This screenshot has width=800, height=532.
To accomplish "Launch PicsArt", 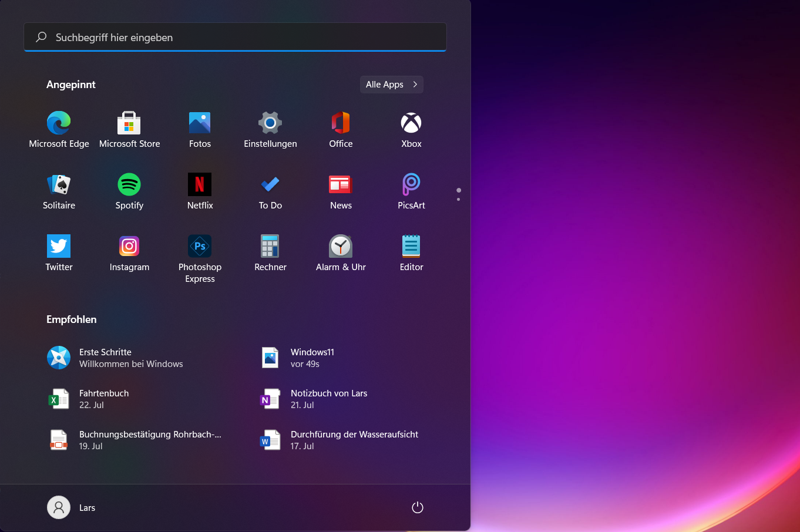I will tap(411, 191).
